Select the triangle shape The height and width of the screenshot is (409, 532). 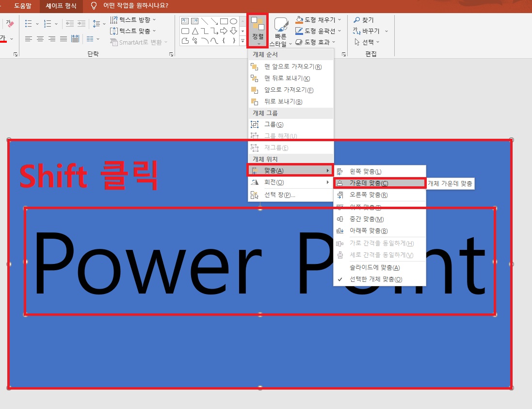coord(195,31)
